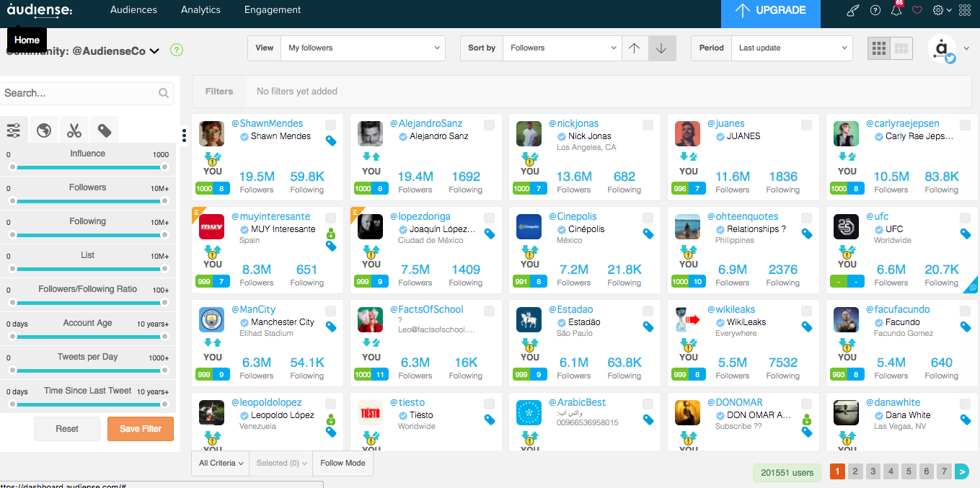Select the ManCity card checkbox
This screenshot has width=980, height=488.
click(330, 311)
